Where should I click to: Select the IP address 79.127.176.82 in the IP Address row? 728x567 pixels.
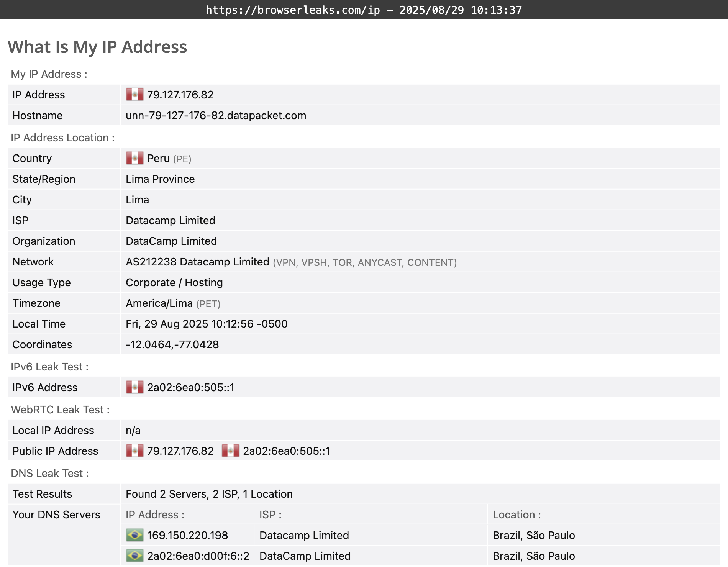(180, 95)
